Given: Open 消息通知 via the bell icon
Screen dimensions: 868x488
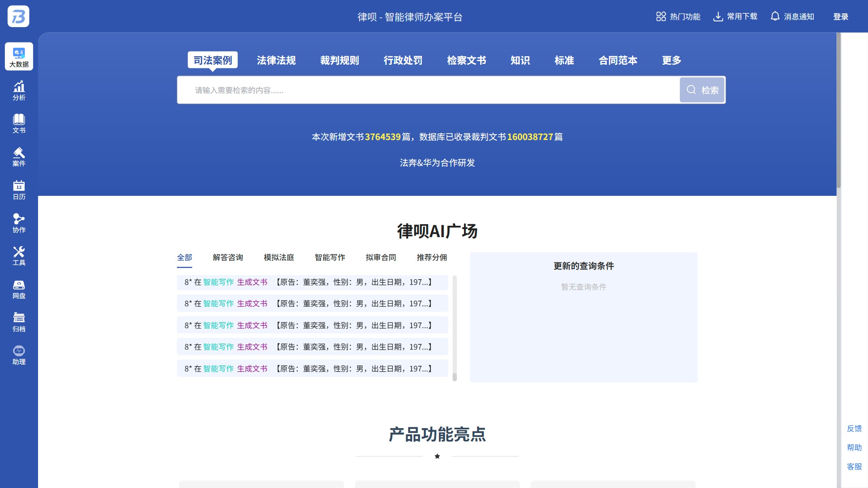Looking at the screenshot, I should pos(791,16).
